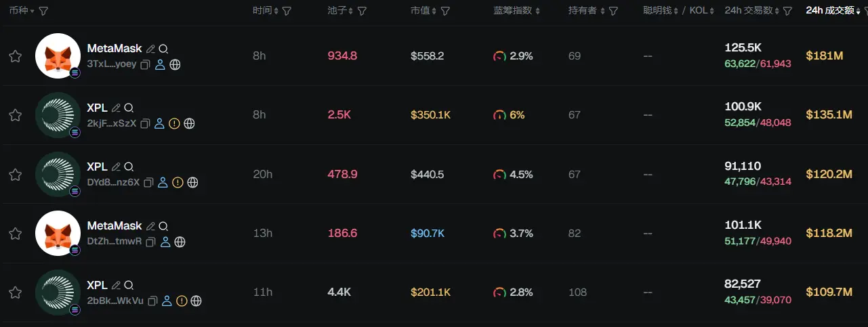The height and width of the screenshot is (327, 868).
Task: Star the XPL 2kjF...xSzX token
Action: (15, 115)
